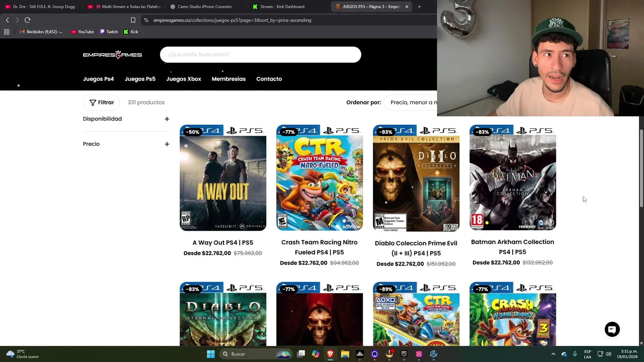This screenshot has height=362, width=644.
Task: Click the bookmark icon in address bar
Action: [x=133, y=20]
